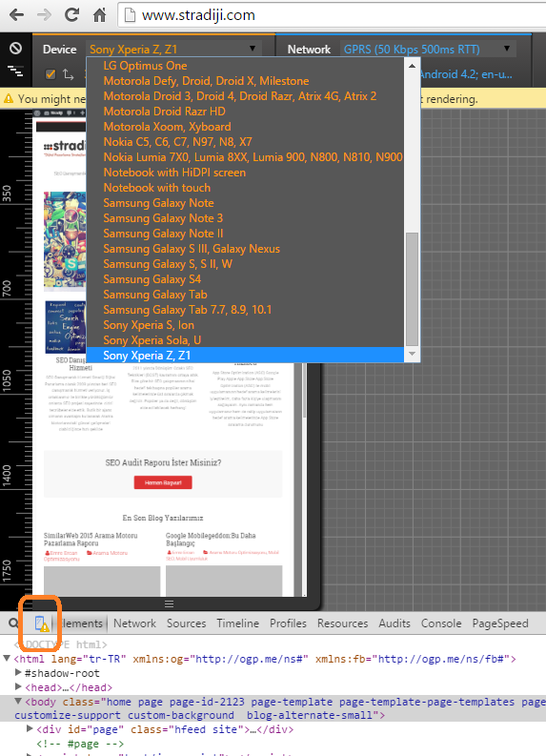Open the Network throttling GPRS dropdown
The width and height of the screenshot is (546, 756).
[x=427, y=50]
